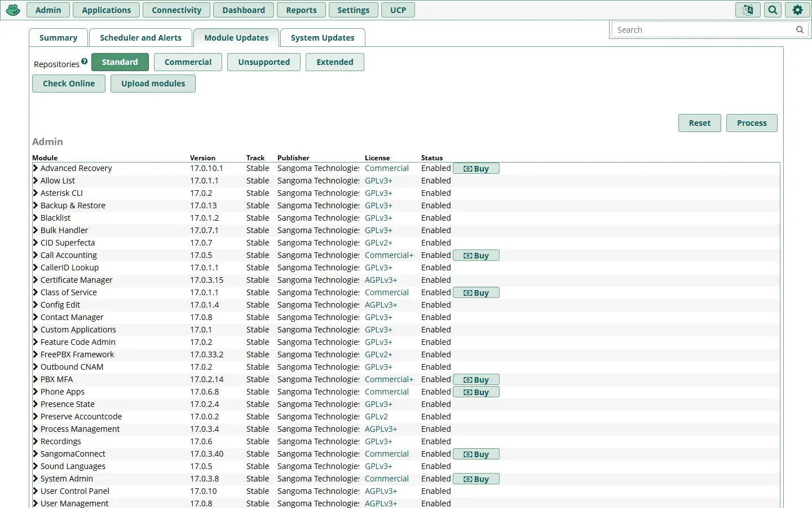Click the Reset button
Screen dimensions: 812x508
click(x=699, y=123)
